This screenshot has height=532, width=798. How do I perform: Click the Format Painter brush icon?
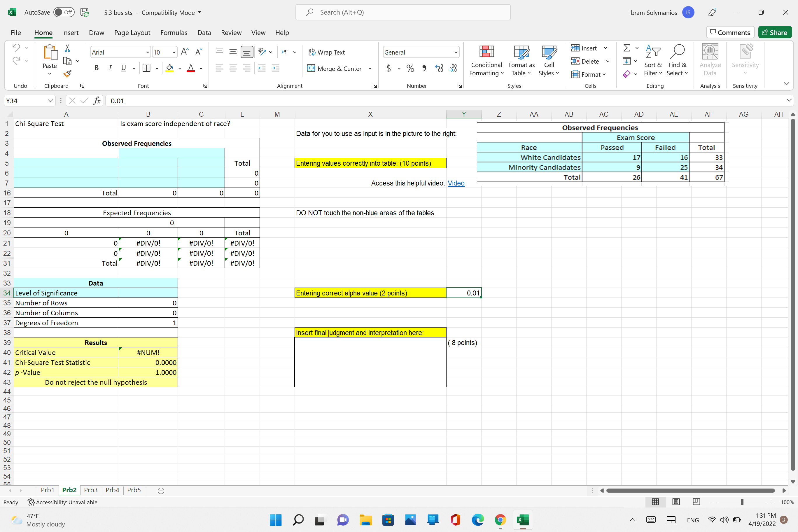click(67, 73)
